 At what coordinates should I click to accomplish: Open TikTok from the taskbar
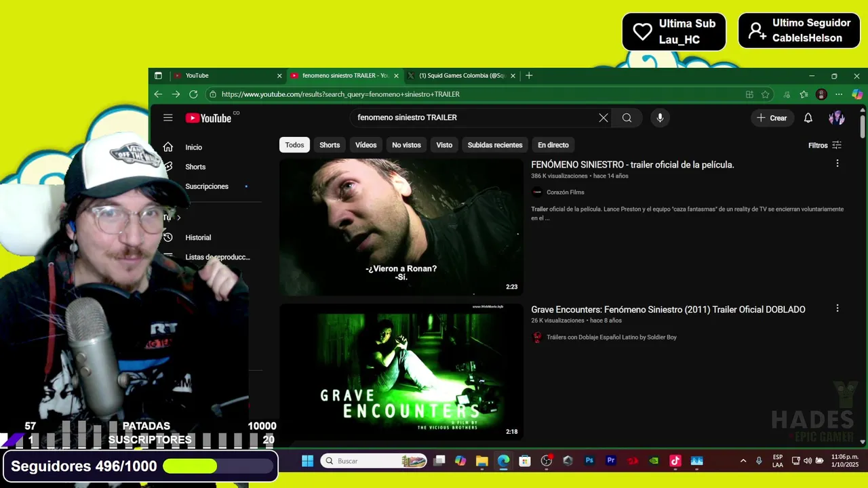(x=675, y=461)
